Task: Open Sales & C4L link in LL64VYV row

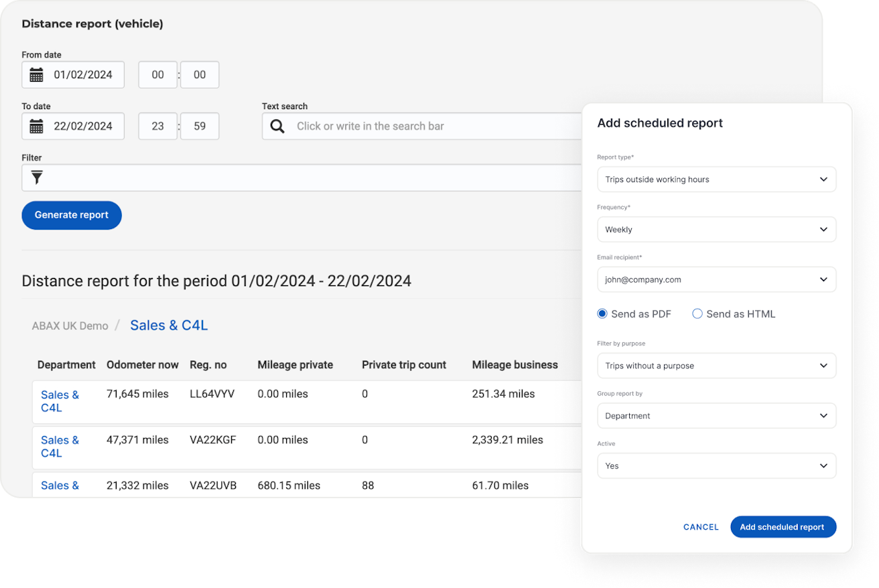Action: 60,401
